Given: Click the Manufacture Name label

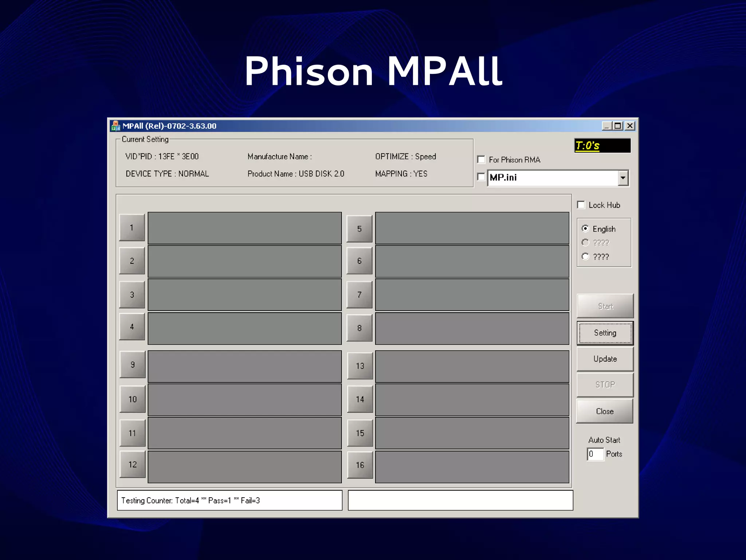Looking at the screenshot, I should pos(279,157).
